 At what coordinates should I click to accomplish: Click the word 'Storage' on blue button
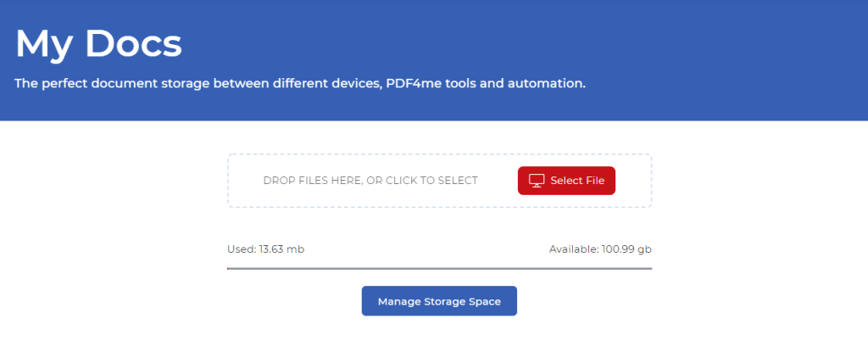(x=443, y=302)
